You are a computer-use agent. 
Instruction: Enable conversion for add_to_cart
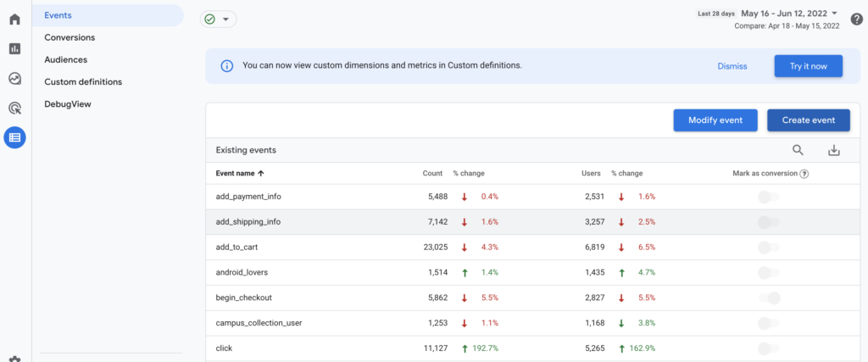768,248
